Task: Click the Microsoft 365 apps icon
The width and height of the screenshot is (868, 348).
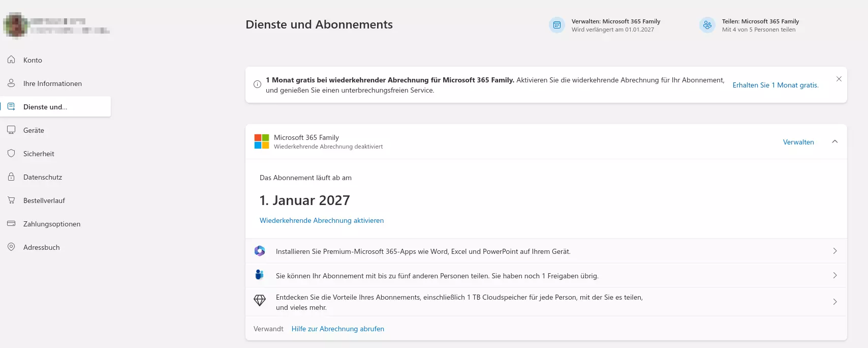Action: pos(260,251)
